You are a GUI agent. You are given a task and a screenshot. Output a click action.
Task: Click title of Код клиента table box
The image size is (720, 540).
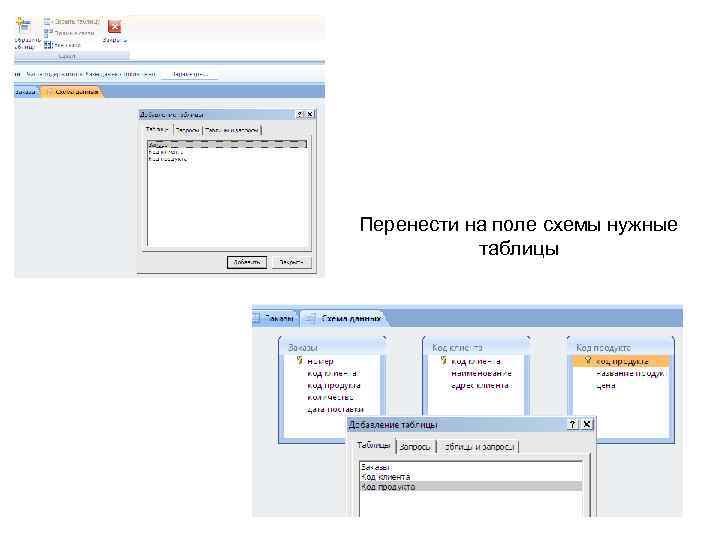(457, 348)
